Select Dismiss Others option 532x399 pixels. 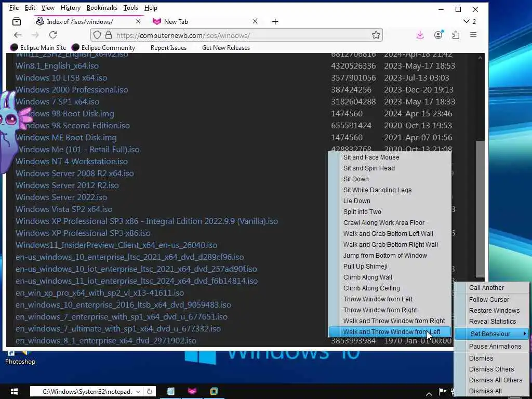coord(491,369)
